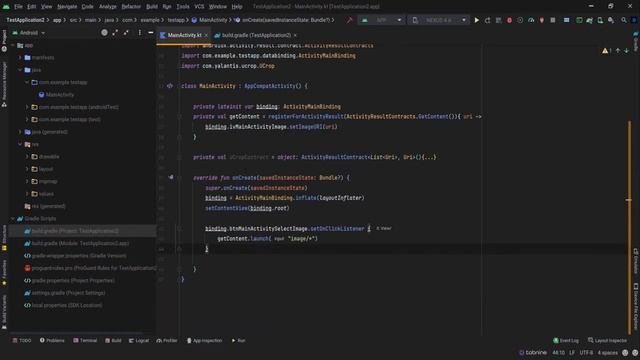Toggle the Structure side tab
This screenshot has width=640, height=360.
(x=4, y=238)
